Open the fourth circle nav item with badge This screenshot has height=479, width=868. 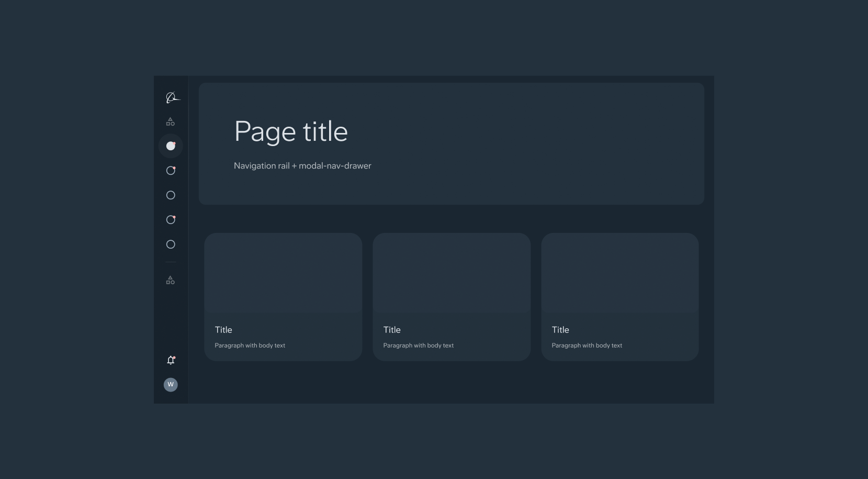pos(171,220)
